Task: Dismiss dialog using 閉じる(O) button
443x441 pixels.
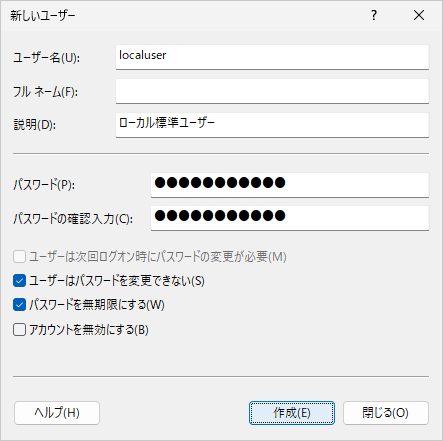Action: point(386,413)
